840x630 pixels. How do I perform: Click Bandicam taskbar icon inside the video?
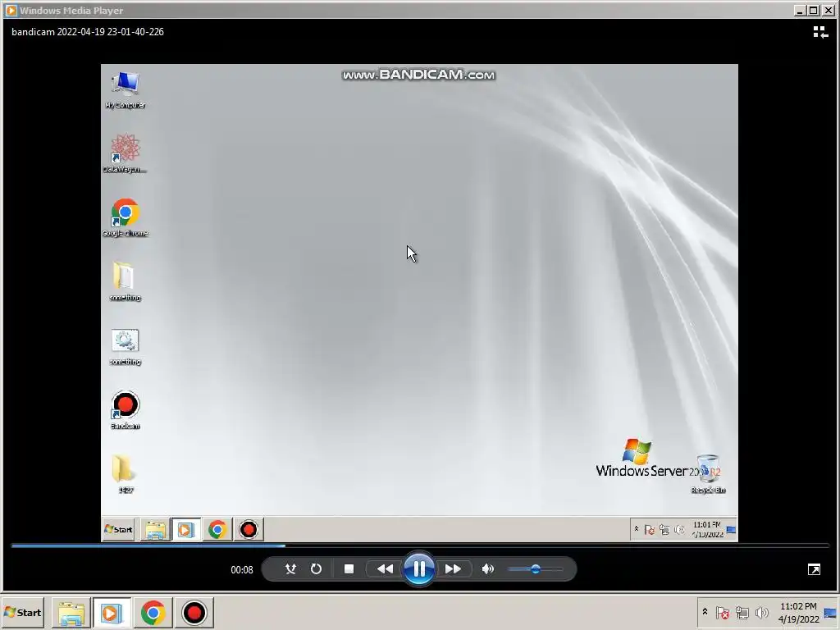click(x=248, y=530)
